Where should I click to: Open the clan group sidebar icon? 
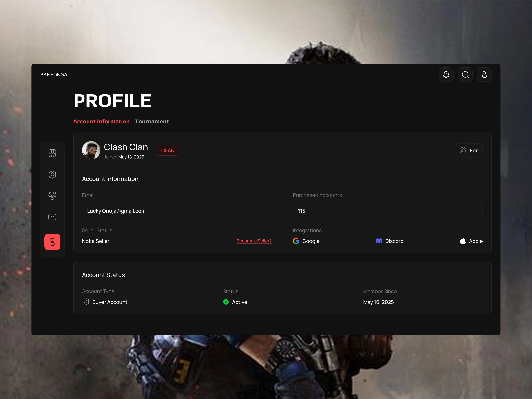52,196
